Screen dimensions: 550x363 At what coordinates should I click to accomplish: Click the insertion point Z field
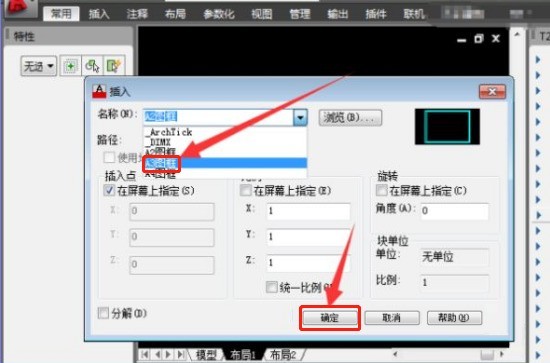click(x=172, y=264)
